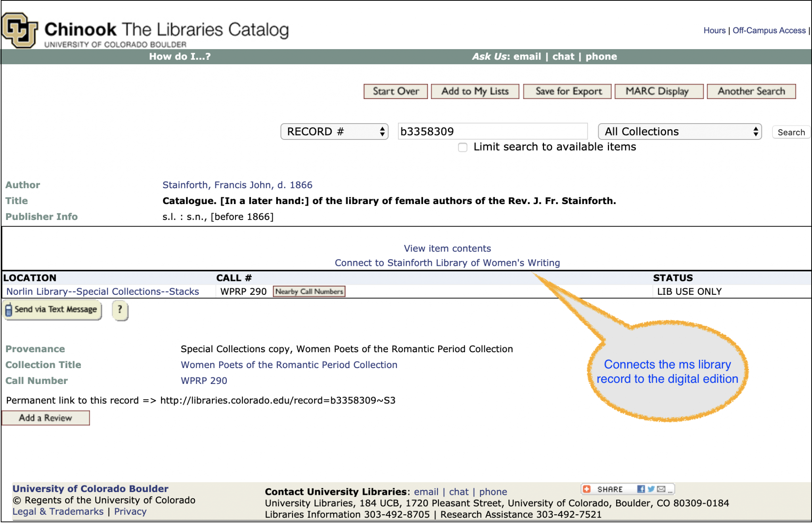Check Limit search to available items

[x=462, y=147]
